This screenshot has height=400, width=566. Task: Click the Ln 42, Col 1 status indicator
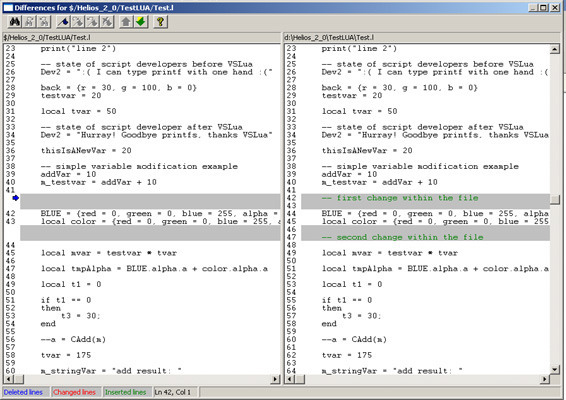point(173,392)
